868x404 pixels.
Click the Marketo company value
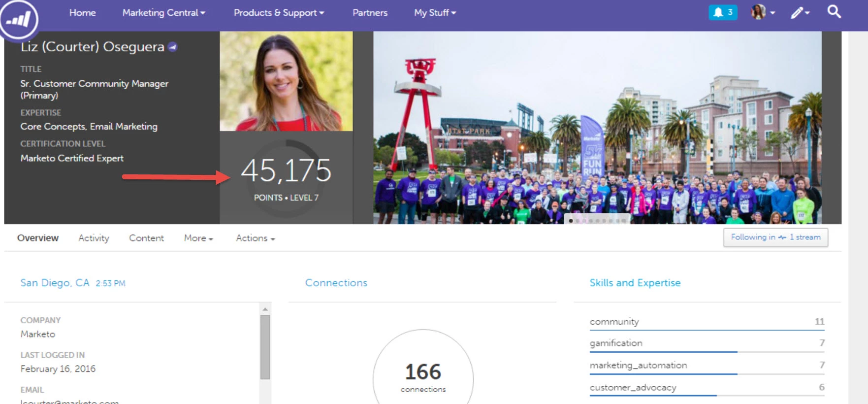pyautogui.click(x=38, y=334)
